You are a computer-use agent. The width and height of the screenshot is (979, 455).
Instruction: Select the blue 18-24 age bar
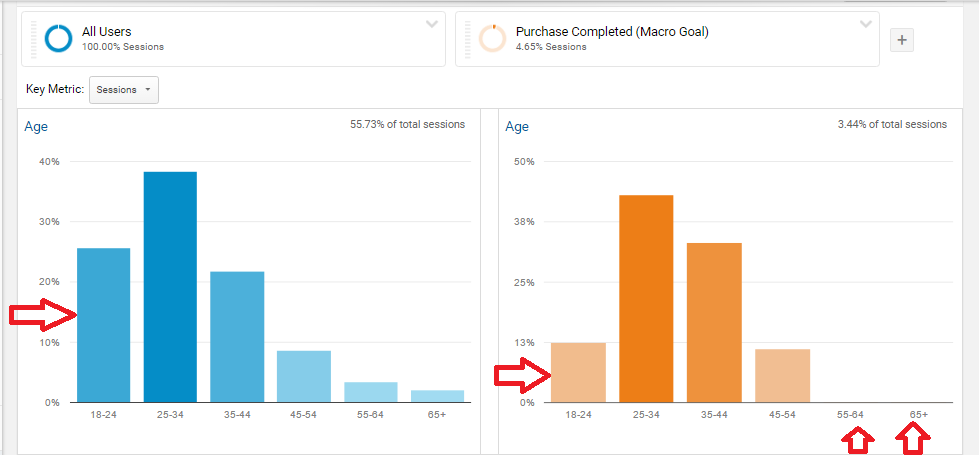104,325
